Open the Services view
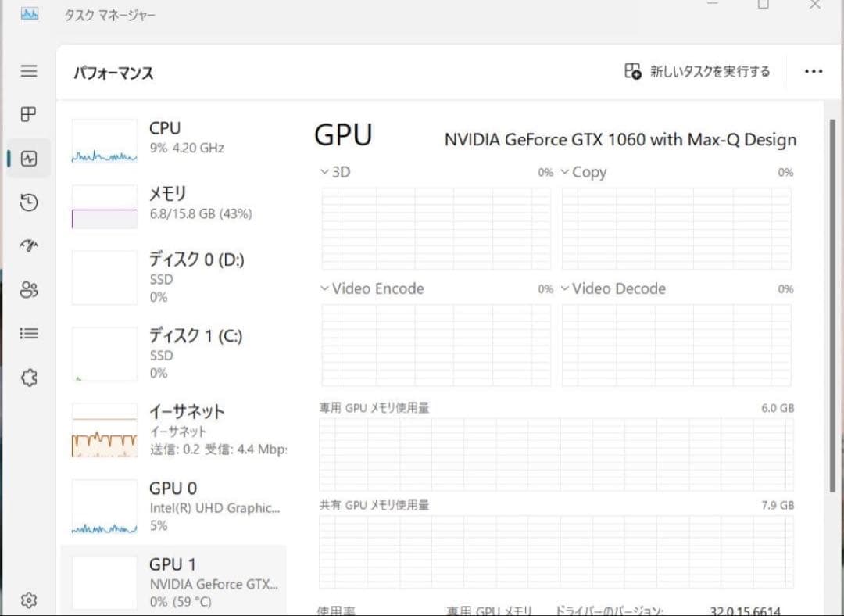The height and width of the screenshot is (616, 844). [x=28, y=378]
